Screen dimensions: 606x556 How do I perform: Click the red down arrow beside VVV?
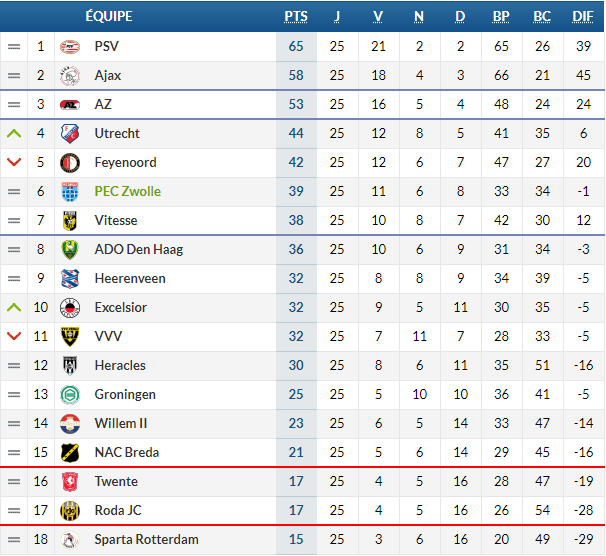14,336
